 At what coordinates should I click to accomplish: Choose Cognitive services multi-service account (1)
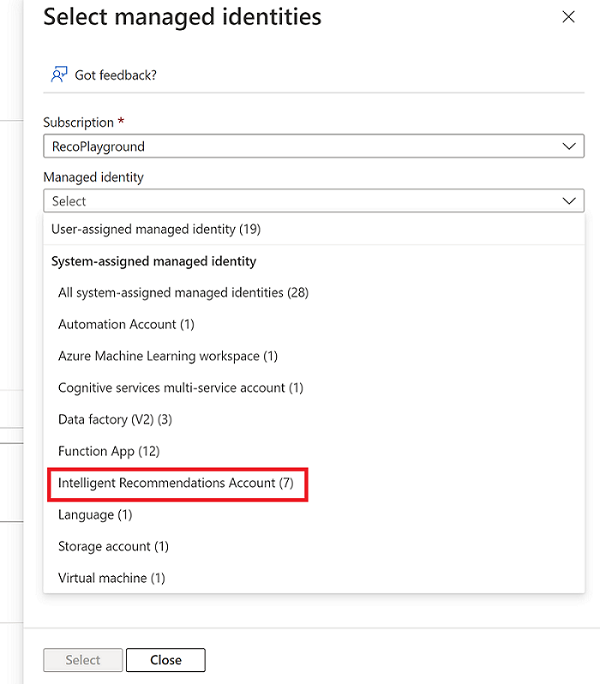pos(313,388)
